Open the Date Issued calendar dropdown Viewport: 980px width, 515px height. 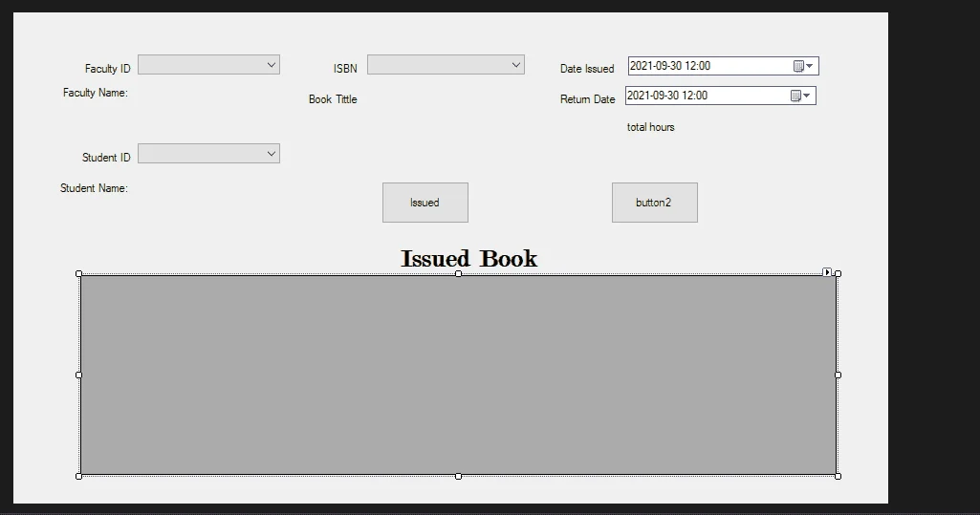[803, 66]
